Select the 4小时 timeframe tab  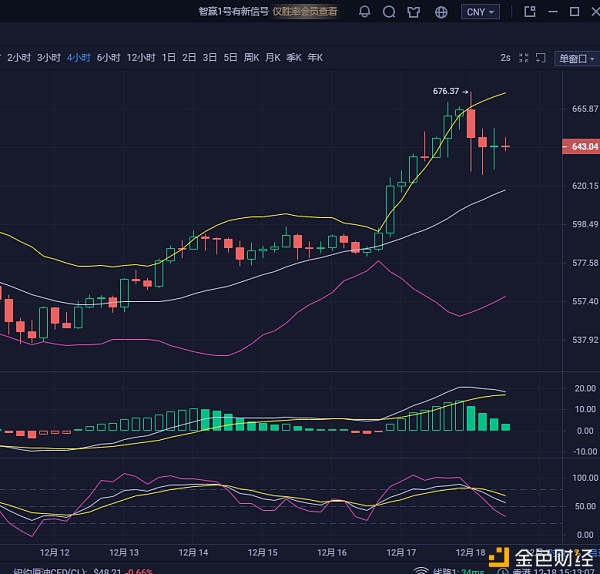(x=78, y=58)
